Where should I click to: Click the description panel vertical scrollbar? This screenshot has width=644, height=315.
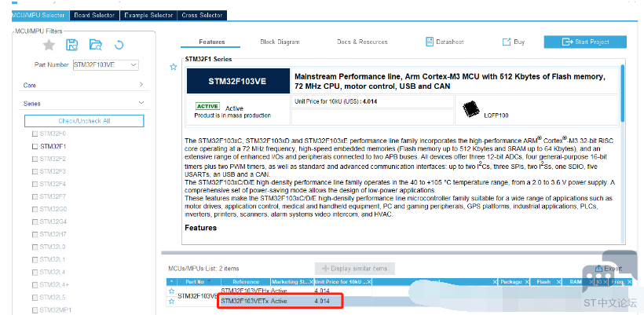(x=623, y=93)
